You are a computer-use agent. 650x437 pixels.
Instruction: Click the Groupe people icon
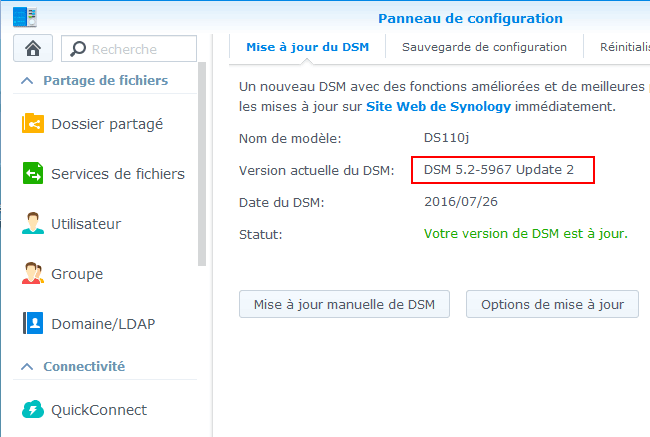[x=33, y=274]
